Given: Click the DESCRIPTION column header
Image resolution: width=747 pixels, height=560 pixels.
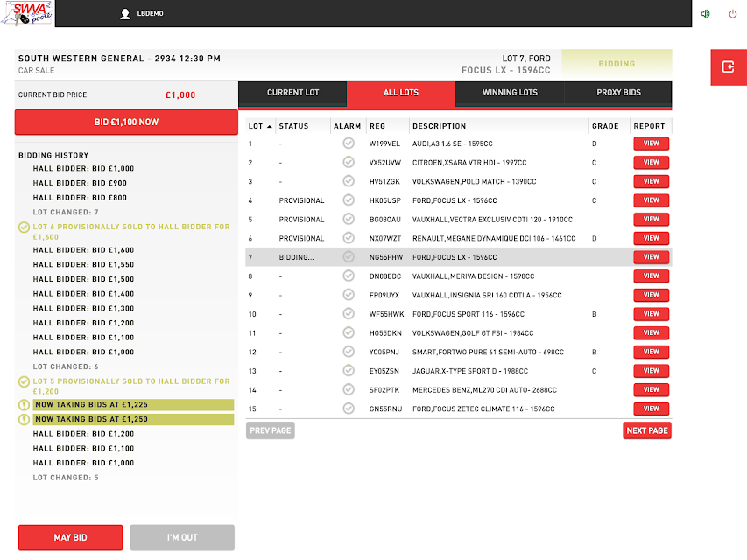Looking at the screenshot, I should tap(440, 126).
